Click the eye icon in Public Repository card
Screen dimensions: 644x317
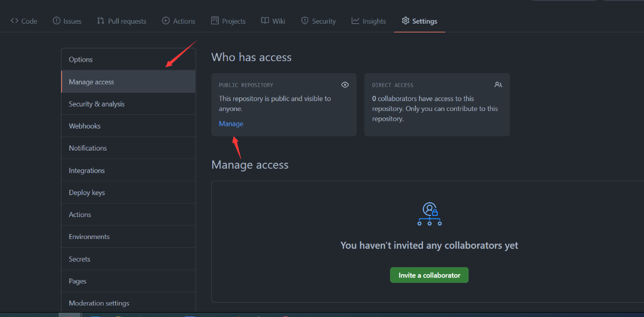[x=345, y=85]
